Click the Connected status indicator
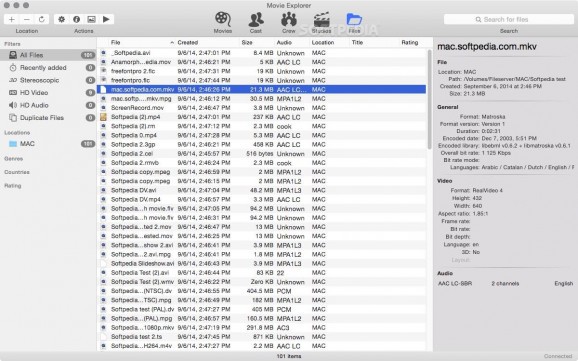The image size is (578, 361). 558,356
